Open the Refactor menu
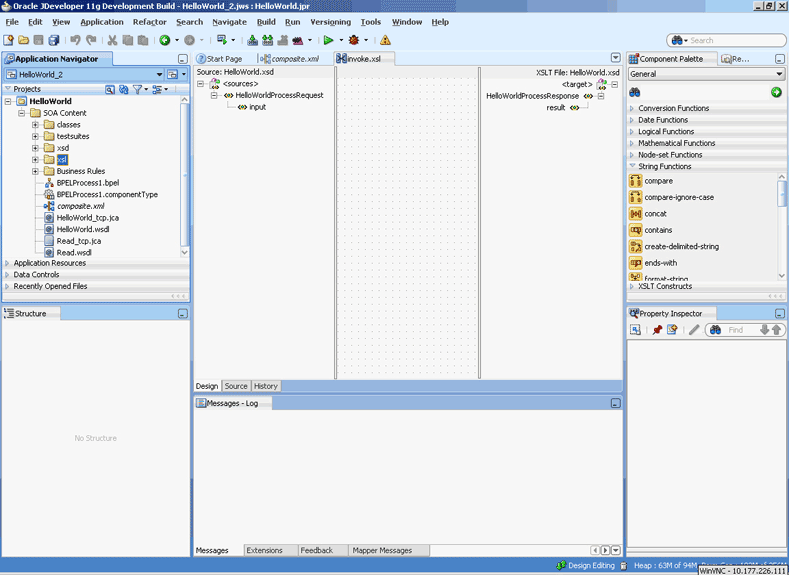Viewport: 789px width, 575px height. point(149,22)
